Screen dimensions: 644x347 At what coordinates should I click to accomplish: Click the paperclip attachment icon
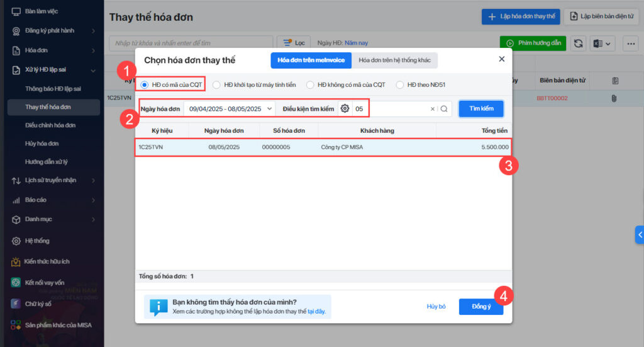pyautogui.click(x=614, y=98)
